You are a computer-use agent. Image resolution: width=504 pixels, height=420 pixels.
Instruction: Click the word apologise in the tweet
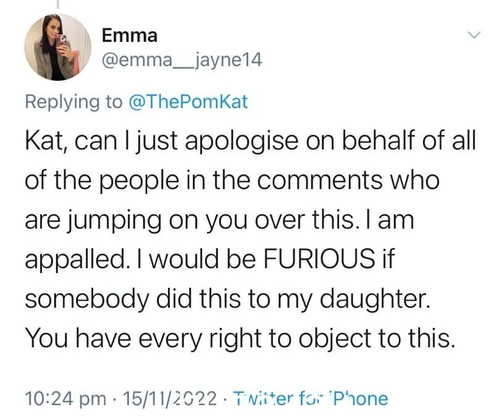(241, 142)
